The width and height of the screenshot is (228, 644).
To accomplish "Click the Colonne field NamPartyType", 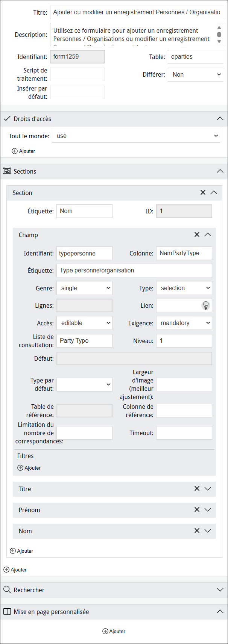I will click(184, 253).
